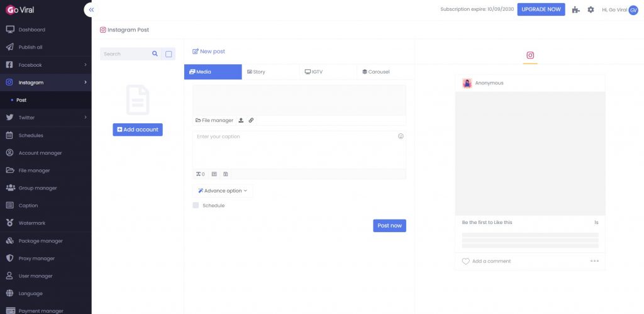This screenshot has height=314, width=644.
Task: Click the Language globe icon
Action: click(10, 293)
